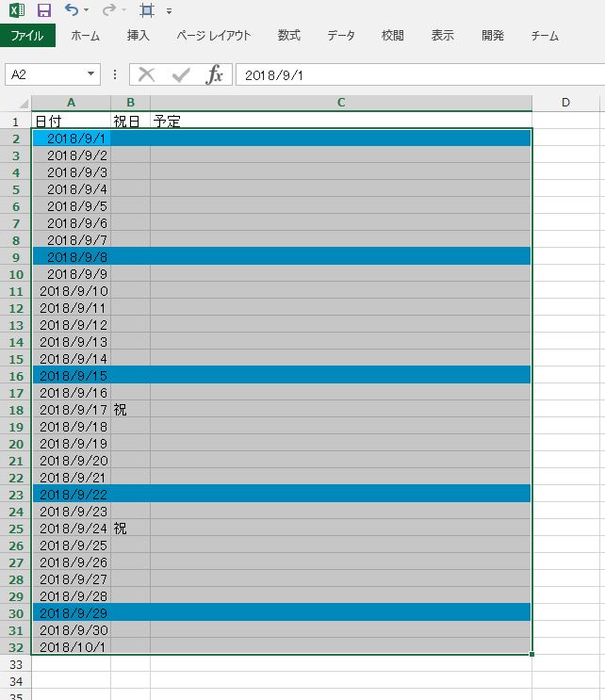Viewport: 605px width, 700px height.
Task: Click the Select All corner triangle
Action: (24, 103)
